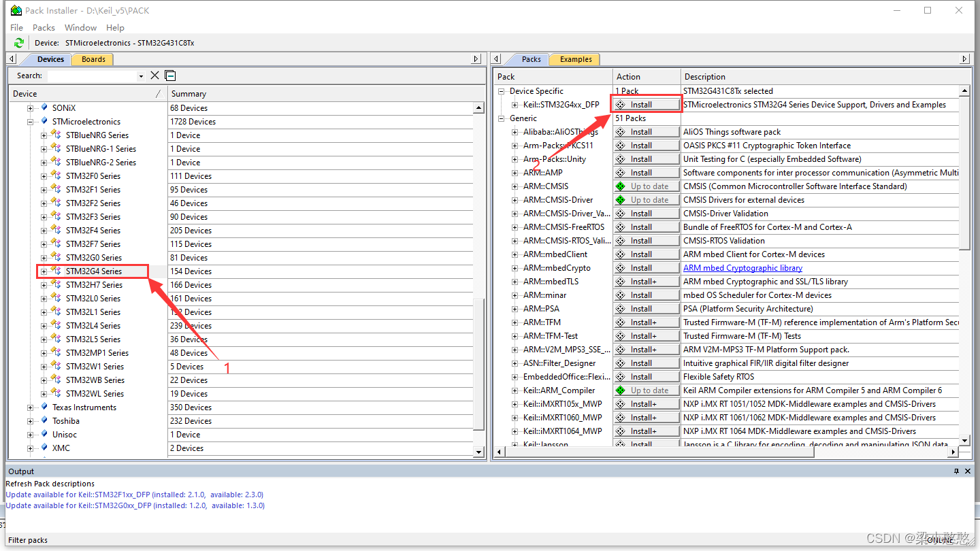Click the STM32F0 Series chip icon
Screen dimensions: 980x551
pos(56,176)
